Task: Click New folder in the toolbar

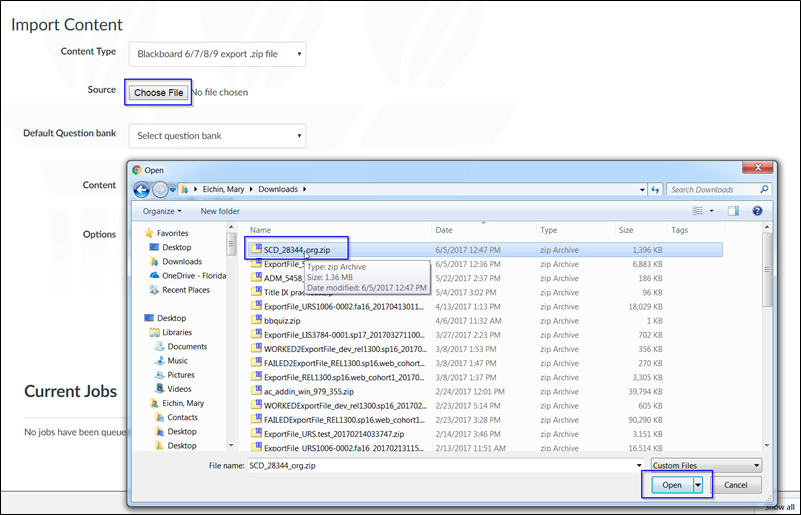Action: click(x=220, y=211)
